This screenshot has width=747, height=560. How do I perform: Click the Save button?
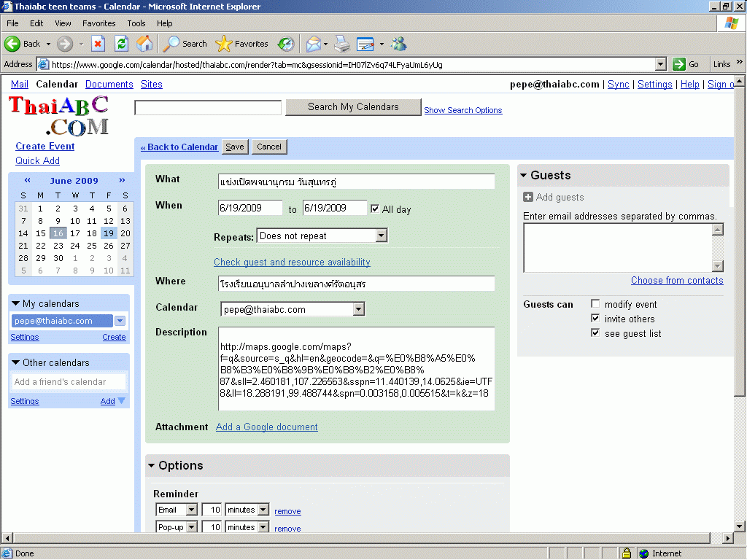coord(235,147)
